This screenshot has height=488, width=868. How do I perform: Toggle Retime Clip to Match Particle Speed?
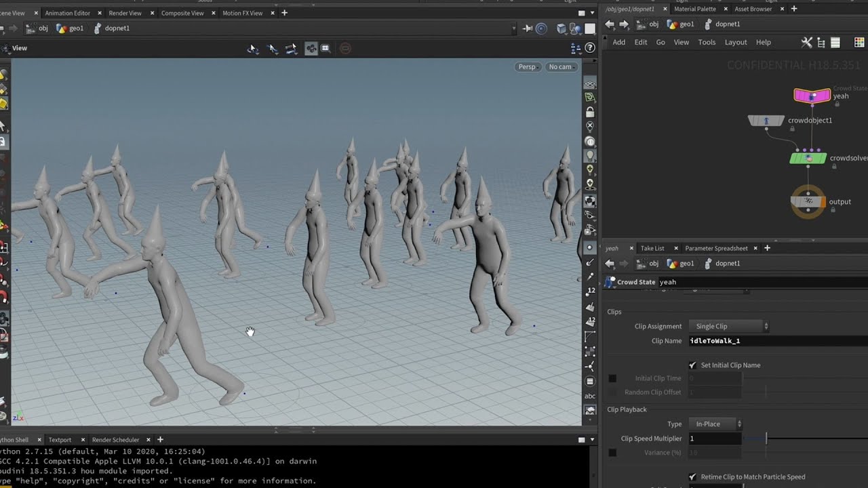click(x=692, y=477)
